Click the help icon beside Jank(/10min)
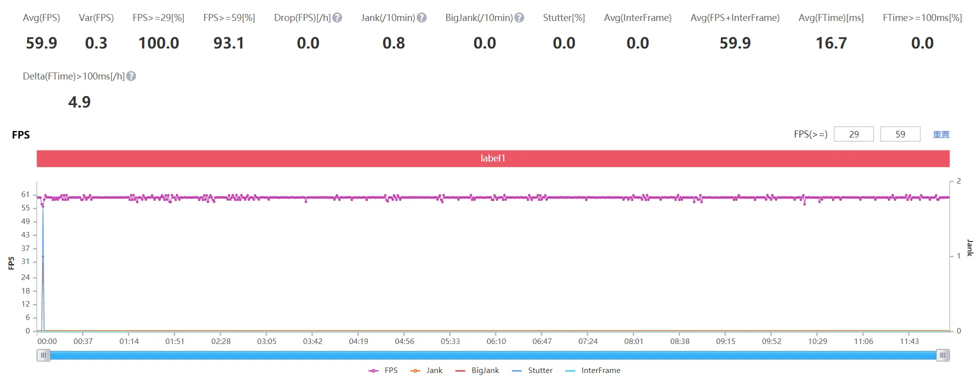This screenshot has width=980, height=379. [x=422, y=18]
